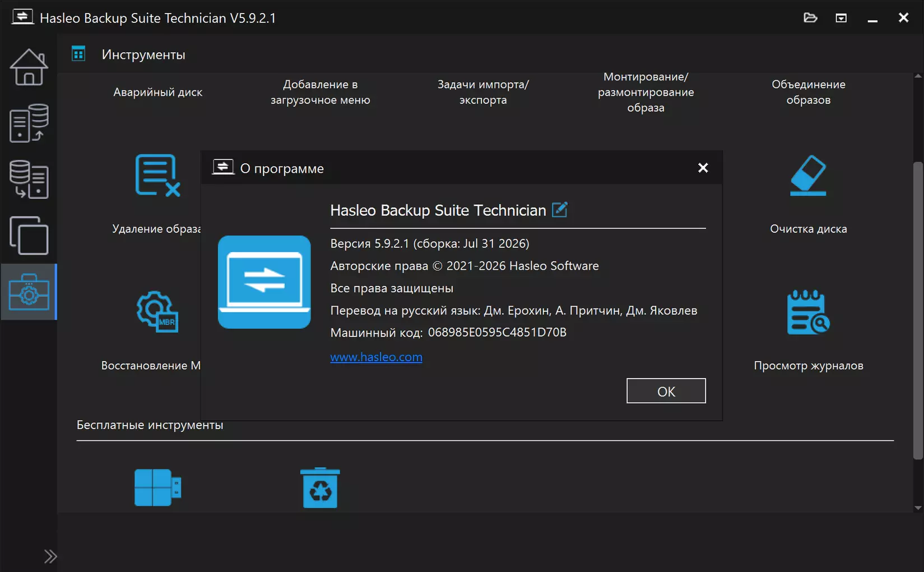This screenshot has width=924, height=572.
Task: Click the scrollbar up arrow
Action: tap(918, 76)
